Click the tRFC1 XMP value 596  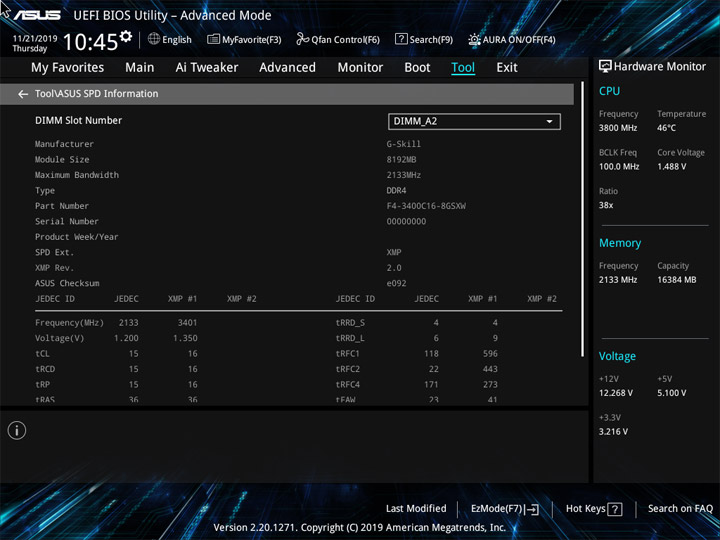point(490,354)
